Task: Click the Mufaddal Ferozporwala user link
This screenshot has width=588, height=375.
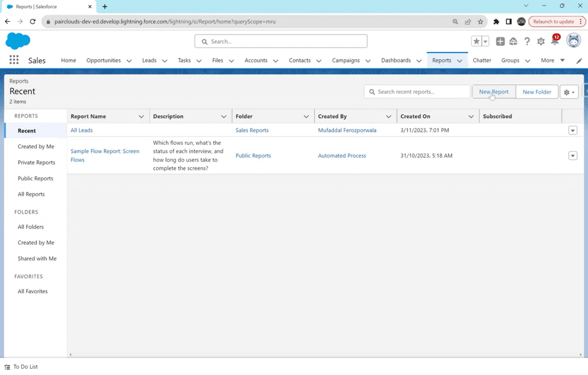Action: tap(347, 130)
